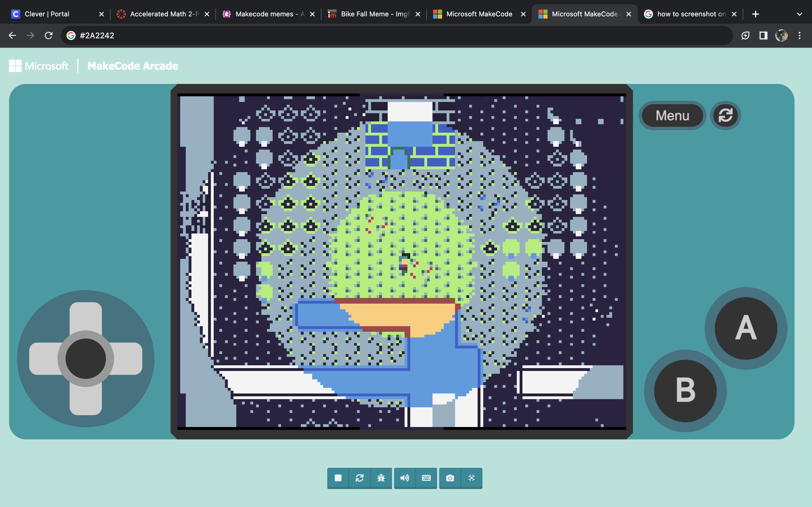812x507 pixels.
Task: Expand the Chrome tab search chevron
Action: (799, 14)
